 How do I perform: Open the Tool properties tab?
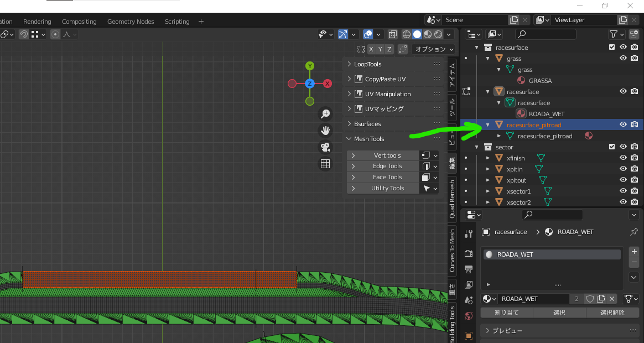tap(468, 234)
